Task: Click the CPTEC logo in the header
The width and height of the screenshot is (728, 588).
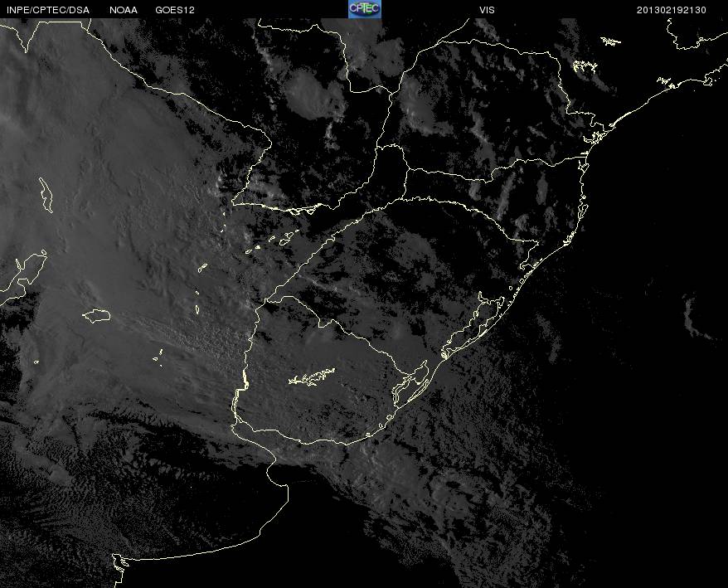Action: click(365, 9)
